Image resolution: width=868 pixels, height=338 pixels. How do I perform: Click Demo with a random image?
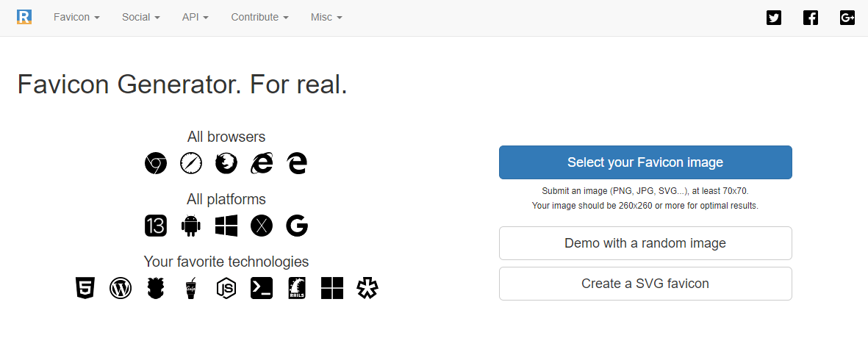(645, 243)
